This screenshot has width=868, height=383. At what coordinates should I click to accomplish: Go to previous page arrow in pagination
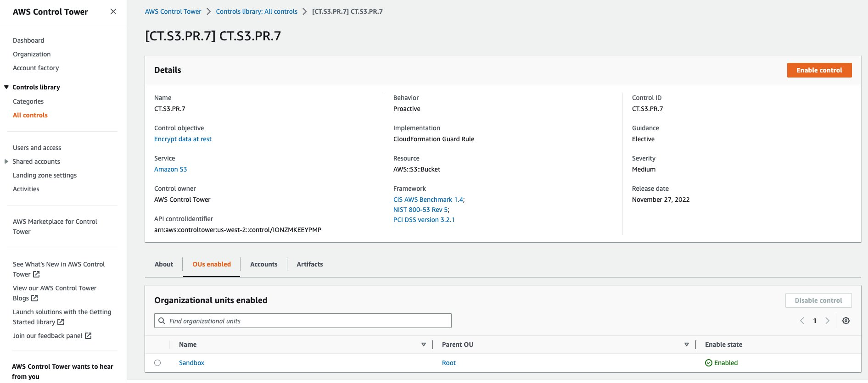802,321
